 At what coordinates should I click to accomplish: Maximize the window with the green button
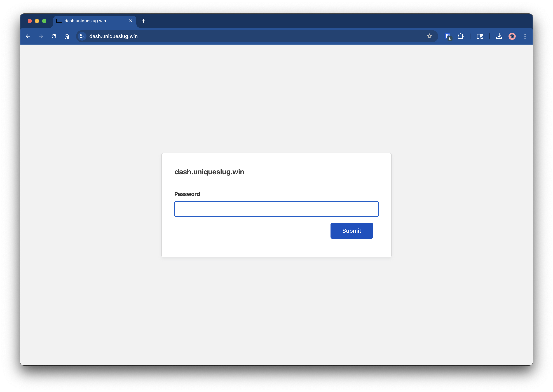click(x=44, y=21)
